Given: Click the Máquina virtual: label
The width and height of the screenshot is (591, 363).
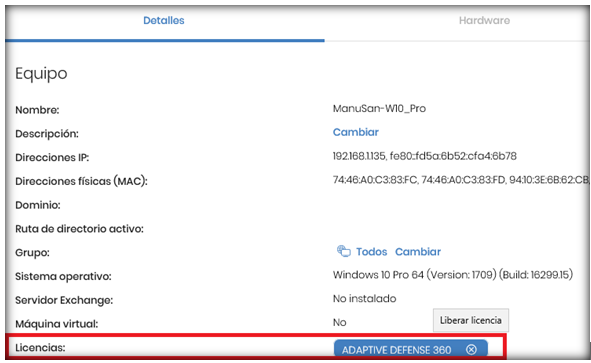Looking at the screenshot, I should click(x=57, y=324).
